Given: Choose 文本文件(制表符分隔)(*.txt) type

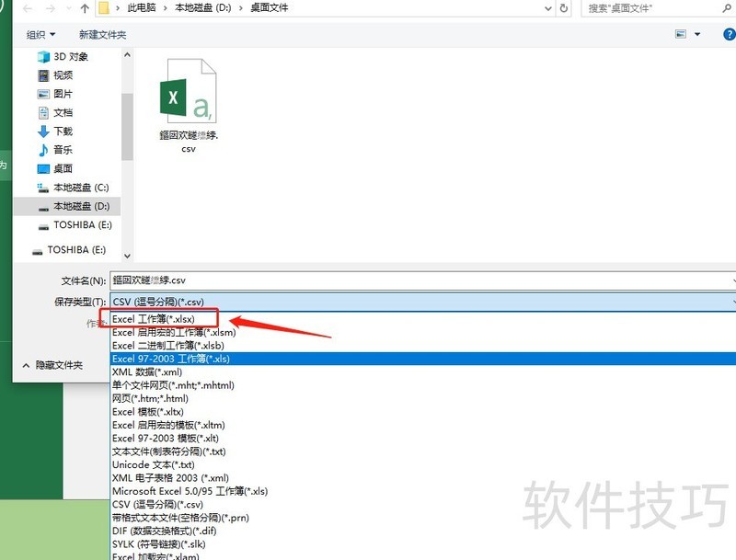Looking at the screenshot, I should pos(423,451).
